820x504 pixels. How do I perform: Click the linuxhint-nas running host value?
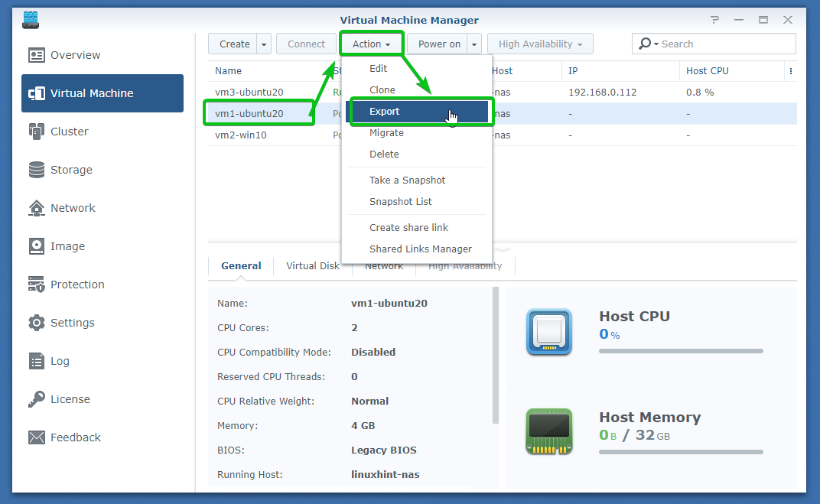(386, 475)
